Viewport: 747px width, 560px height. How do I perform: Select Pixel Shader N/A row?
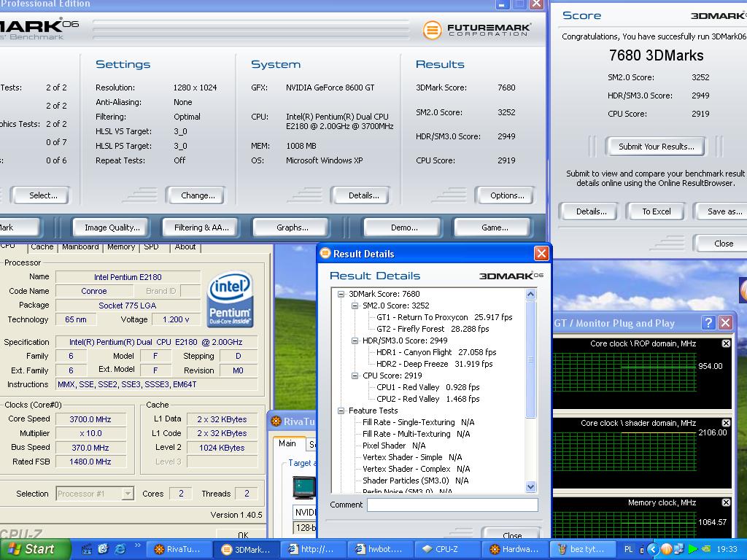pos(393,446)
